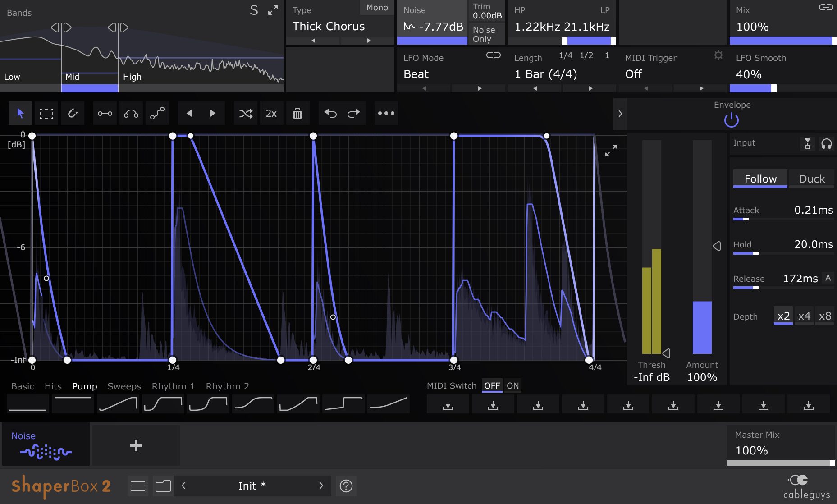
Task: Add a new shaper with plus
Action: pyautogui.click(x=136, y=445)
